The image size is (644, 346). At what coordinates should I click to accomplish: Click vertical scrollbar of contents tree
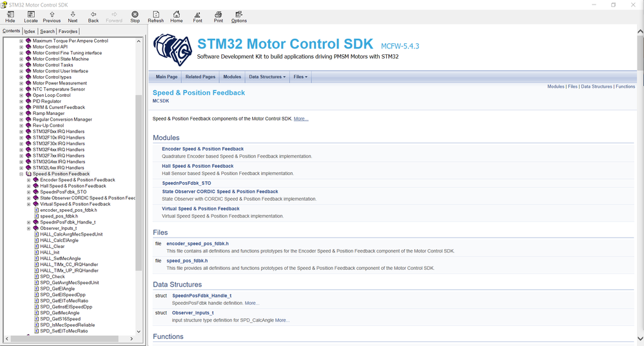pos(139,183)
